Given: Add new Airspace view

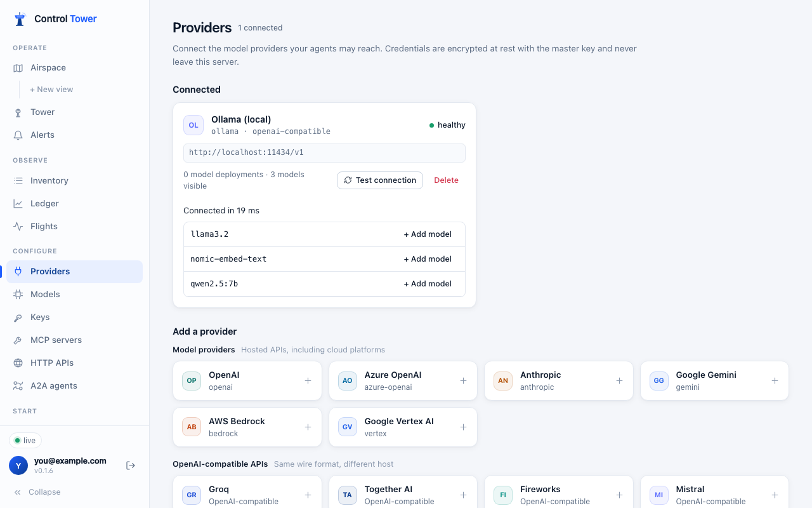Looking at the screenshot, I should 51,90.
